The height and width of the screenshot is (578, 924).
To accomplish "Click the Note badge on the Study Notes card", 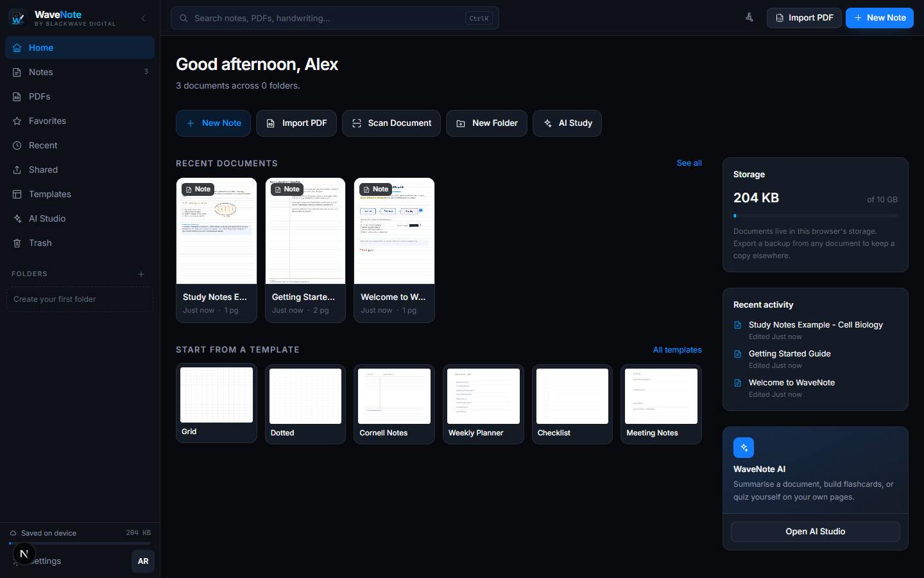I will (x=198, y=189).
